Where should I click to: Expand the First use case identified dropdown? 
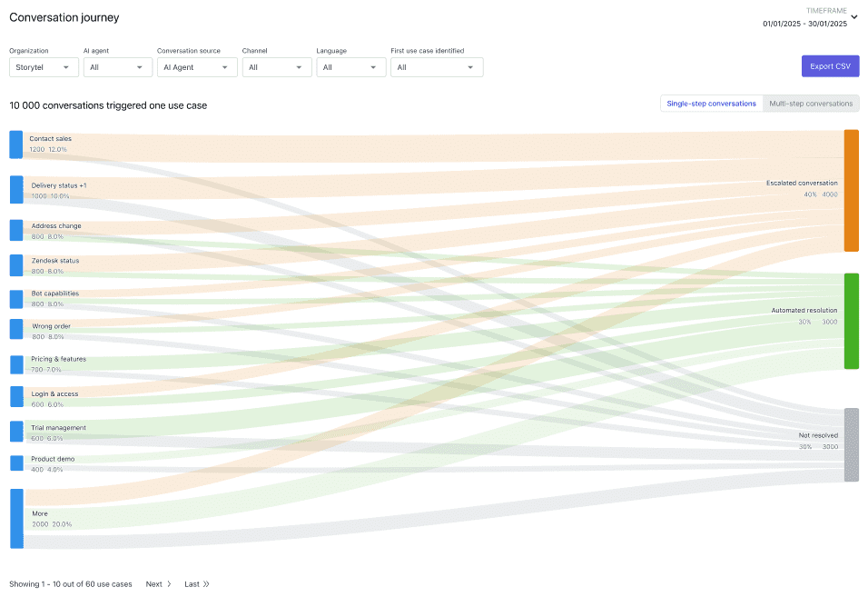click(x=437, y=67)
